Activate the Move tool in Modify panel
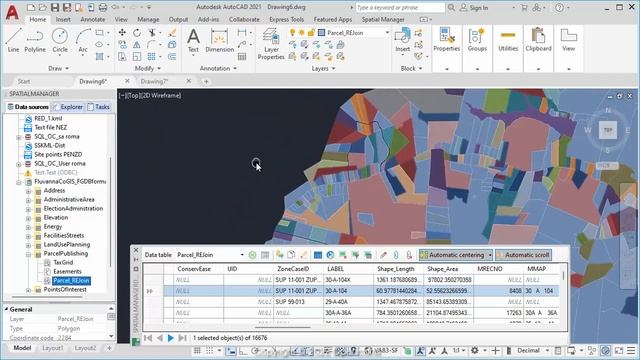Viewport: 640px width, 360px height. coord(122,33)
